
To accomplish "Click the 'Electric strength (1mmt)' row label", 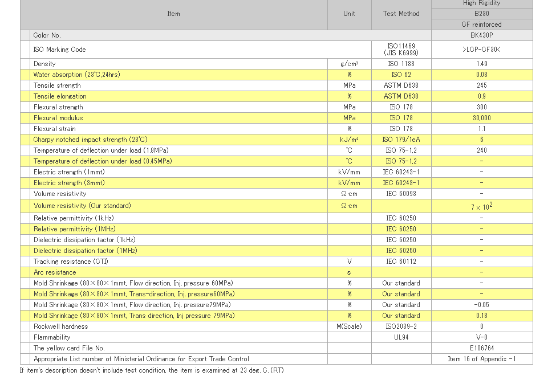I will 69,172.
